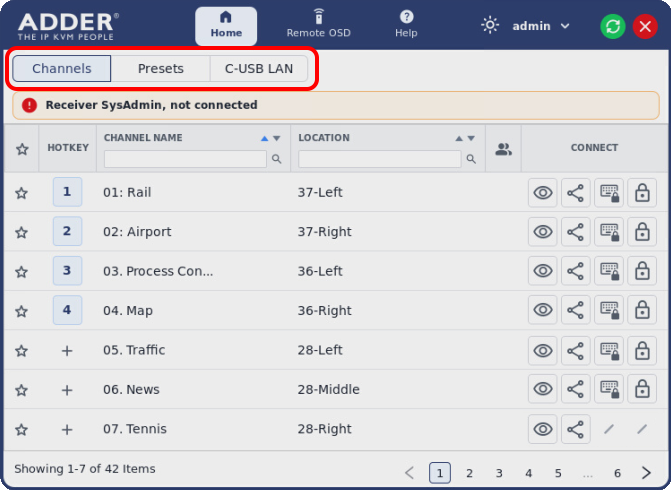Connect shared mode to 03. Process Con...
671x490 pixels.
tap(576, 271)
